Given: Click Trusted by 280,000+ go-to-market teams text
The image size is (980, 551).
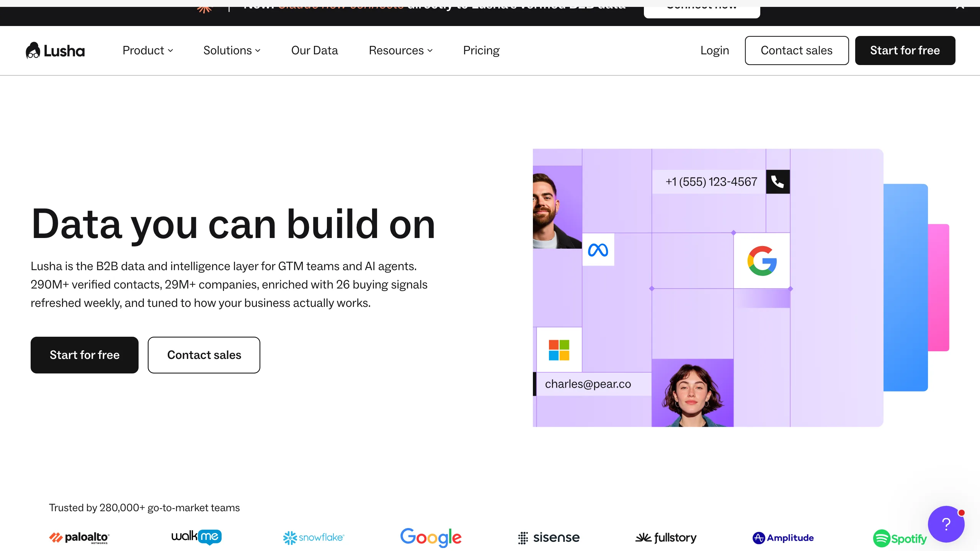Looking at the screenshot, I should click(x=144, y=507).
